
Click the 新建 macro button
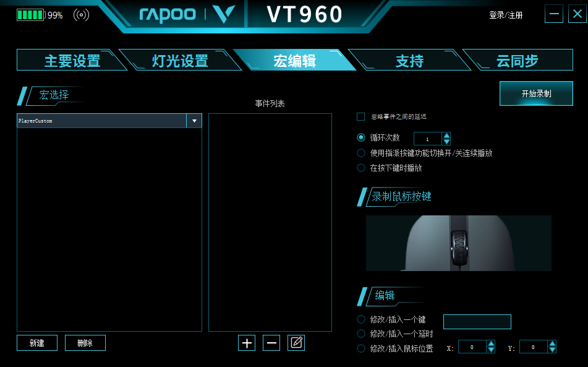click(37, 343)
